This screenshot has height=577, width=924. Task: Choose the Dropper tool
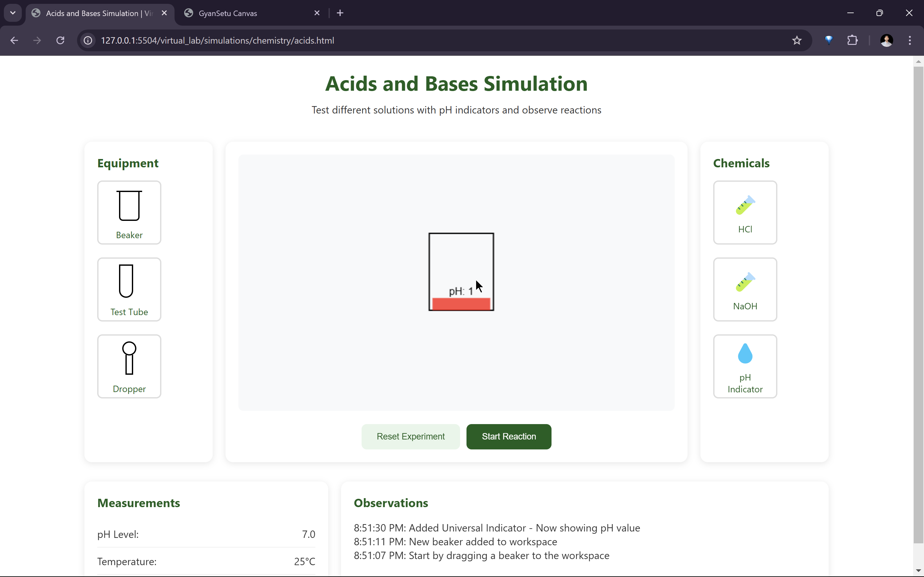pyautogui.click(x=129, y=366)
